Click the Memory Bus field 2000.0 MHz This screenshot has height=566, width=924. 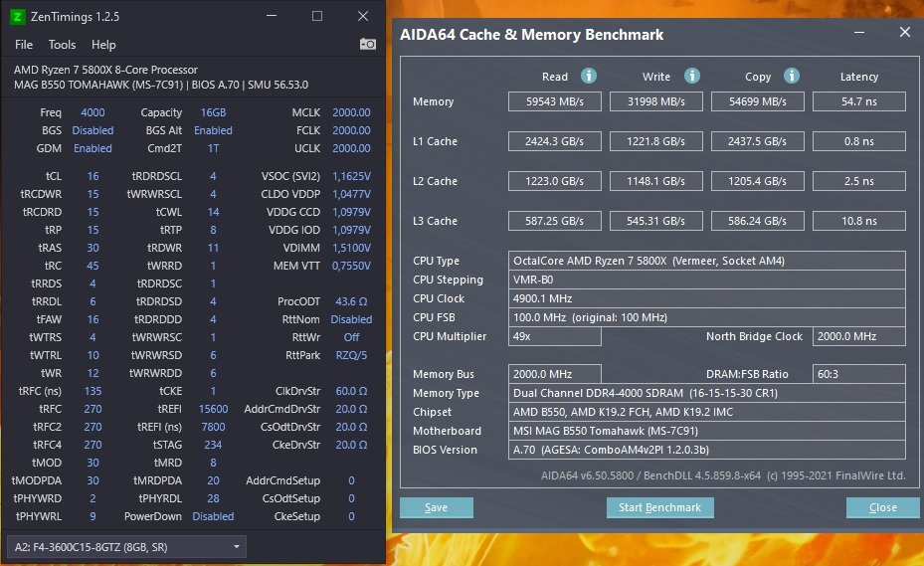tap(555, 374)
